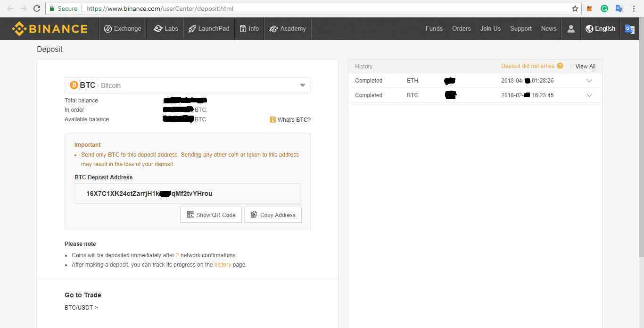Viewport: 644px width, 328px height.
Task: Open the Funds menu
Action: (434, 29)
